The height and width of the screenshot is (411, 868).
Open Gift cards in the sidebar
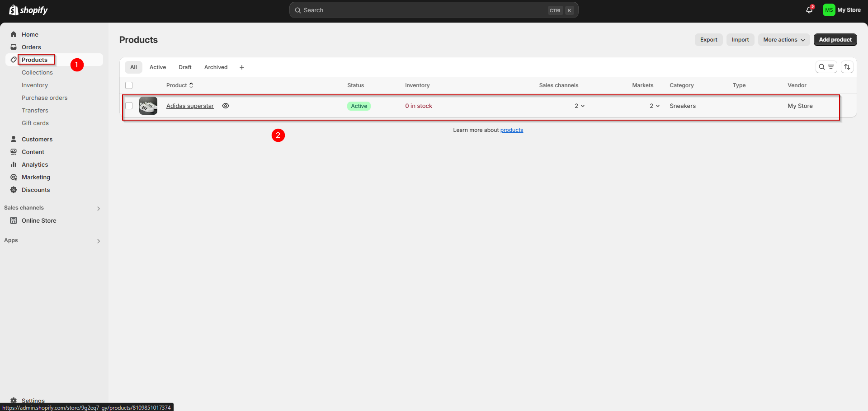click(x=35, y=123)
